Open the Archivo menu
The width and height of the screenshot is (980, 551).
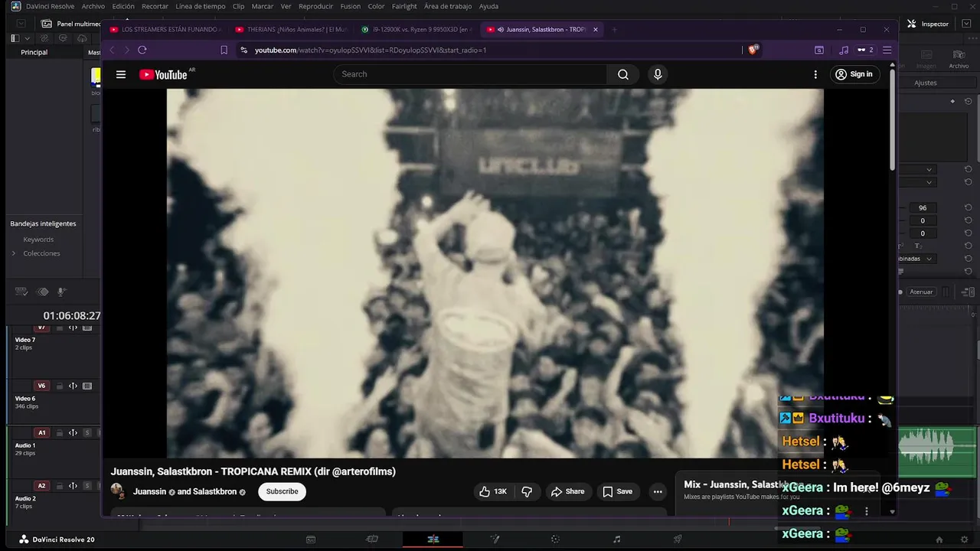93,6
